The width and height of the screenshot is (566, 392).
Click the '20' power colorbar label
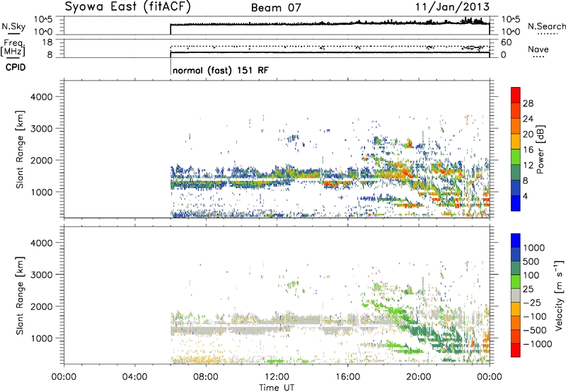click(528, 134)
